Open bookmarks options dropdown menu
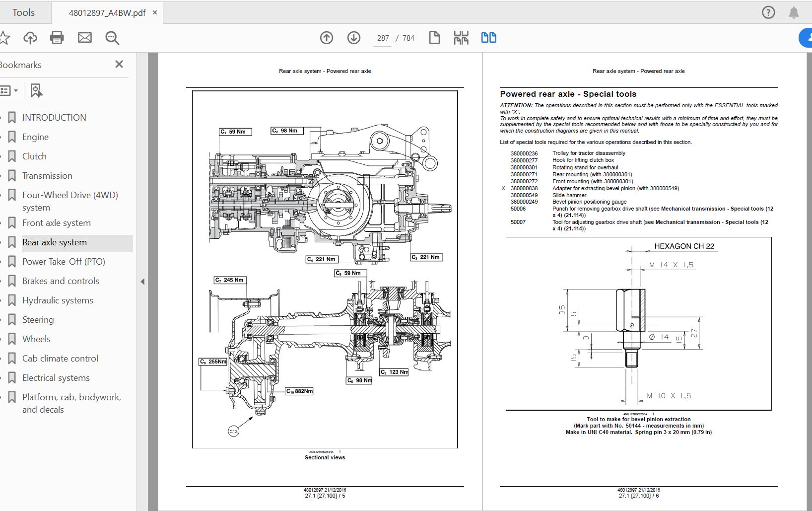Screen dimensions: 812x511 tap(9, 90)
